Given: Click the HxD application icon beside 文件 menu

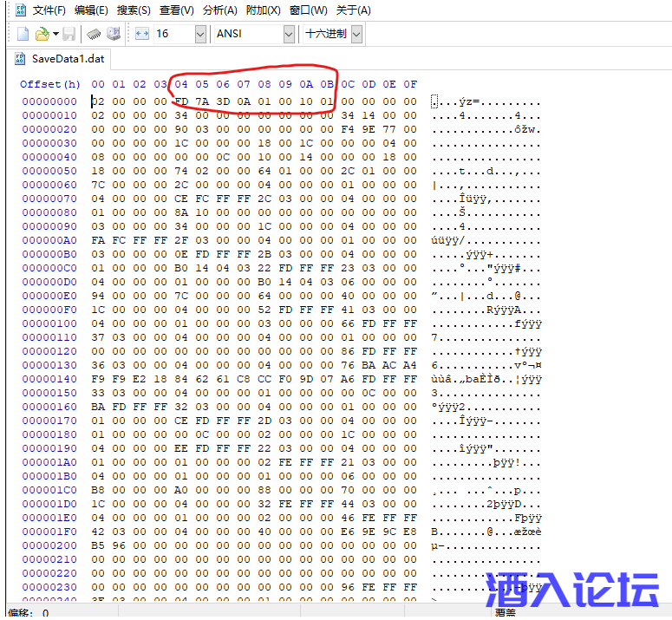Looking at the screenshot, I should pos(21,10).
